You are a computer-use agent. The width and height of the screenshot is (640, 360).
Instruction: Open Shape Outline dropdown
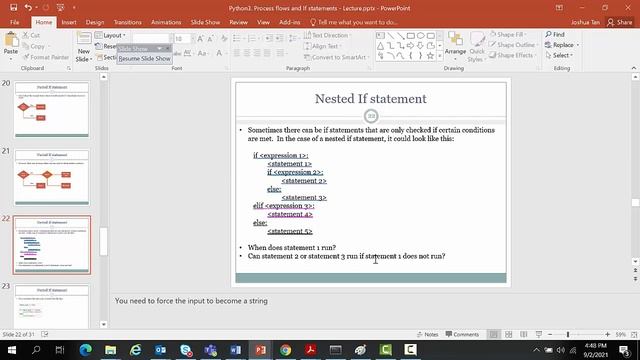pos(513,44)
